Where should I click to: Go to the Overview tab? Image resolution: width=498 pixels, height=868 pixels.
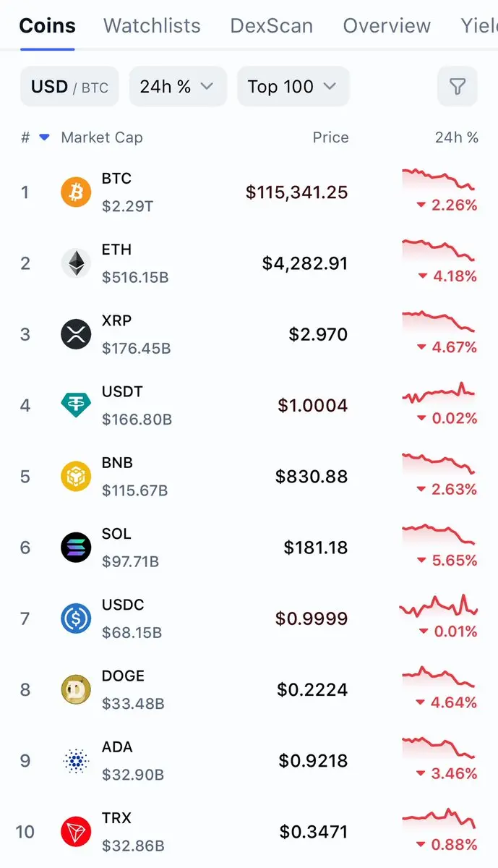click(x=387, y=26)
